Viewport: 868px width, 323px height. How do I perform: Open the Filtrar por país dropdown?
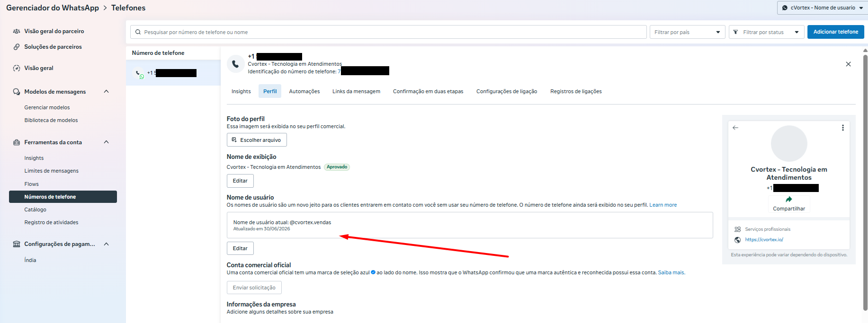tap(687, 32)
